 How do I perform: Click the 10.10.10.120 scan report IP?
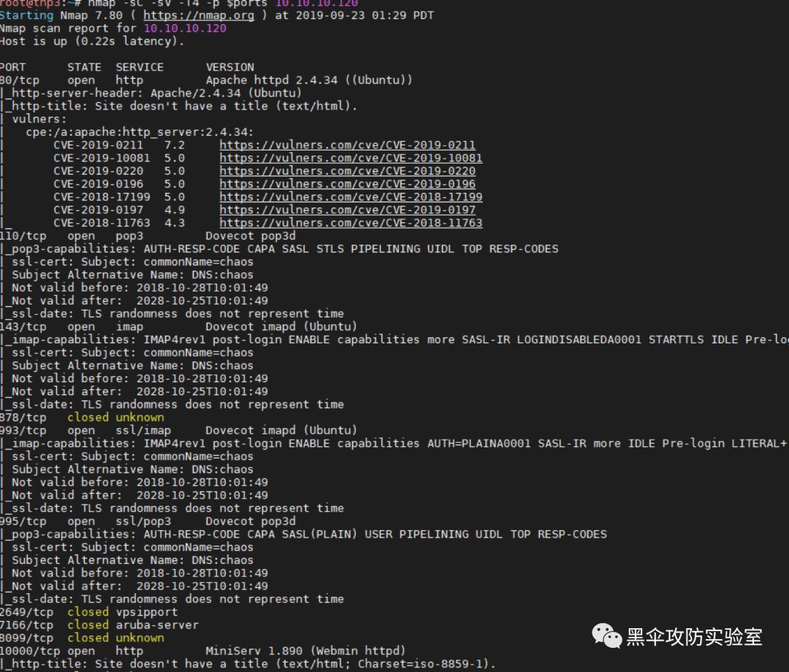[185, 28]
